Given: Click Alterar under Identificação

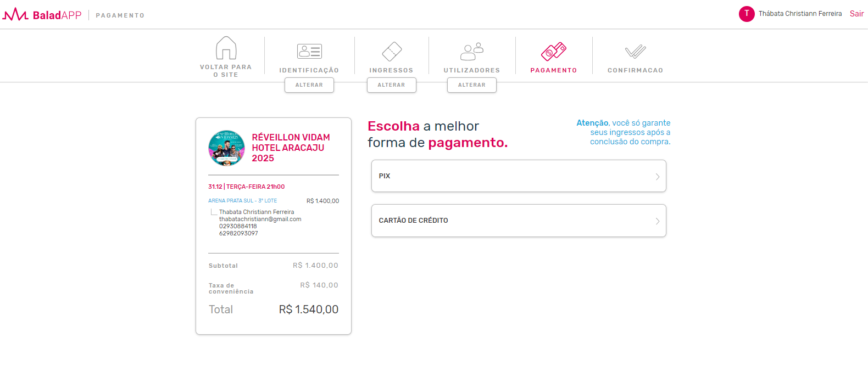Looking at the screenshot, I should [x=309, y=85].
